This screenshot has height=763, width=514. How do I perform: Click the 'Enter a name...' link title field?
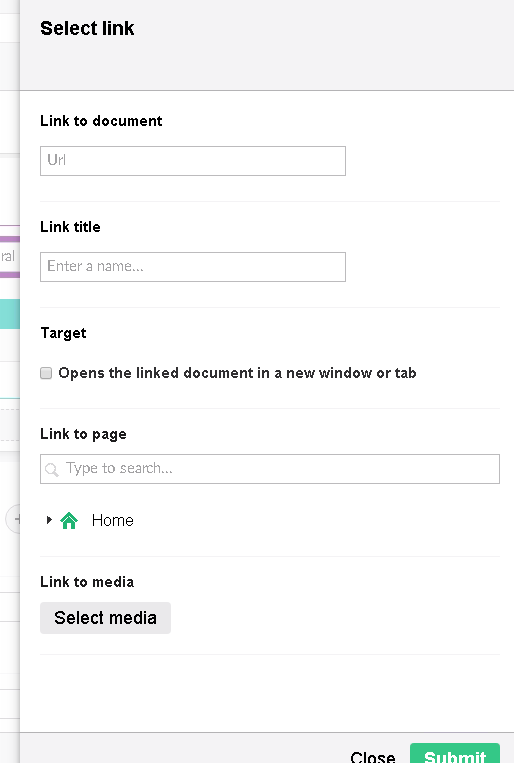193,267
